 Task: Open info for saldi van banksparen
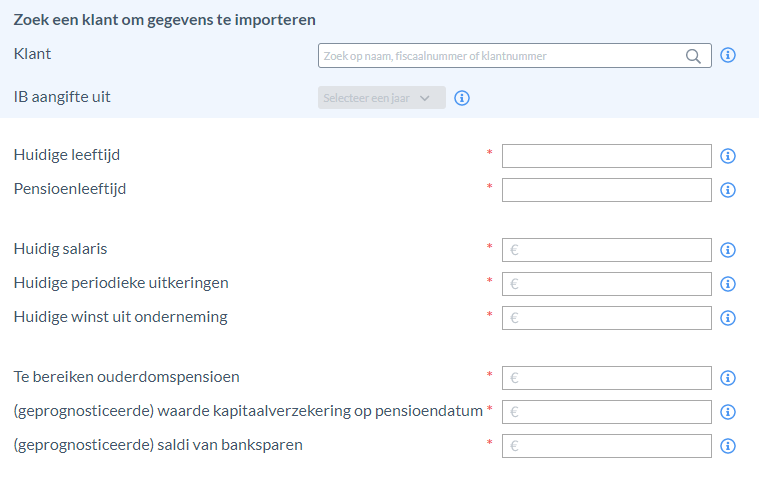point(728,446)
